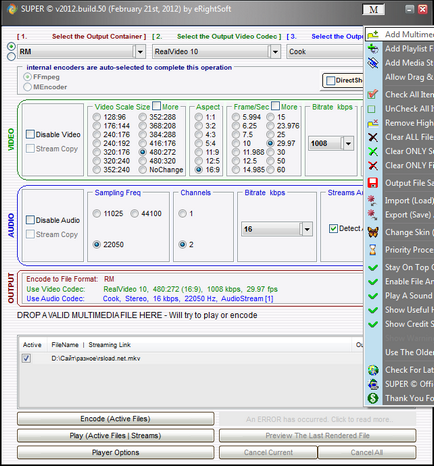434x466 pixels.
Task: Click Encode (Active Files) button
Action: [x=115, y=419]
